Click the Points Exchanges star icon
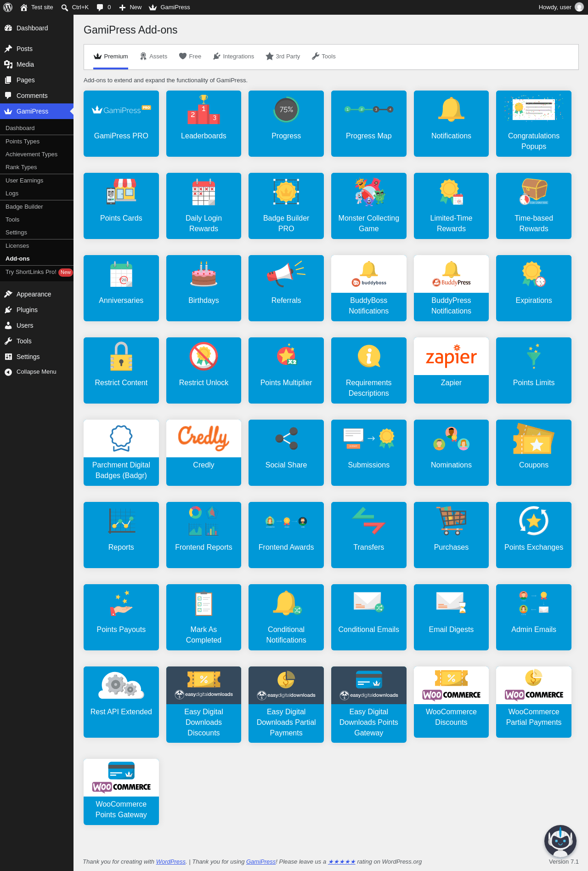Viewport: 588px width, 871px height. click(x=534, y=521)
